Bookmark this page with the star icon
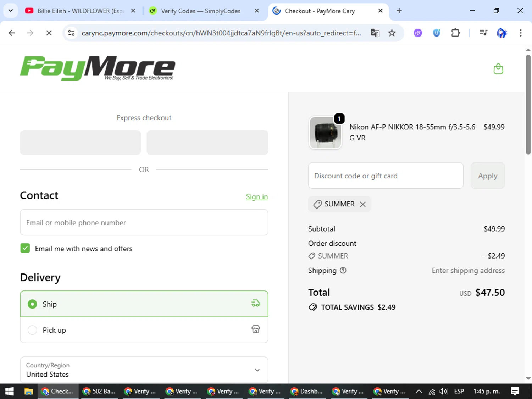This screenshot has height=399, width=532. tap(392, 33)
